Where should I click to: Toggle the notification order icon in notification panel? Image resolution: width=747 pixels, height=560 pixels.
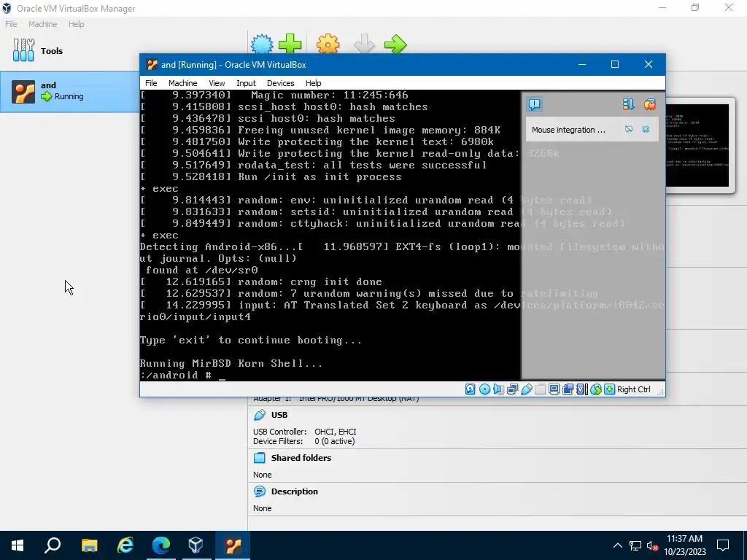(628, 104)
